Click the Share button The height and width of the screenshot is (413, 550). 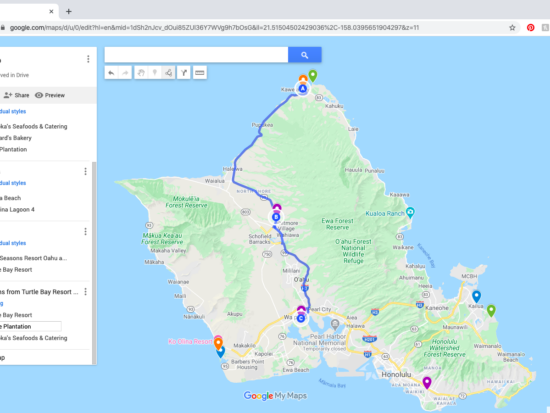pyautogui.click(x=16, y=95)
